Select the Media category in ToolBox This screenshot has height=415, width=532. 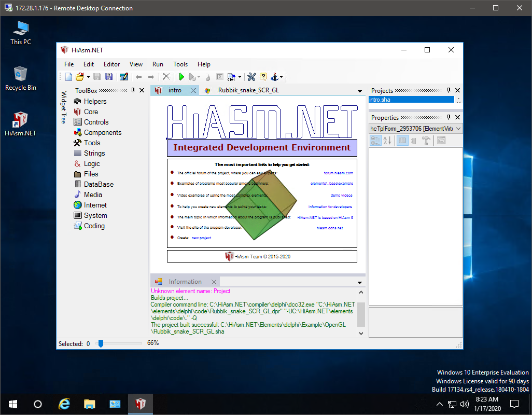(93, 195)
